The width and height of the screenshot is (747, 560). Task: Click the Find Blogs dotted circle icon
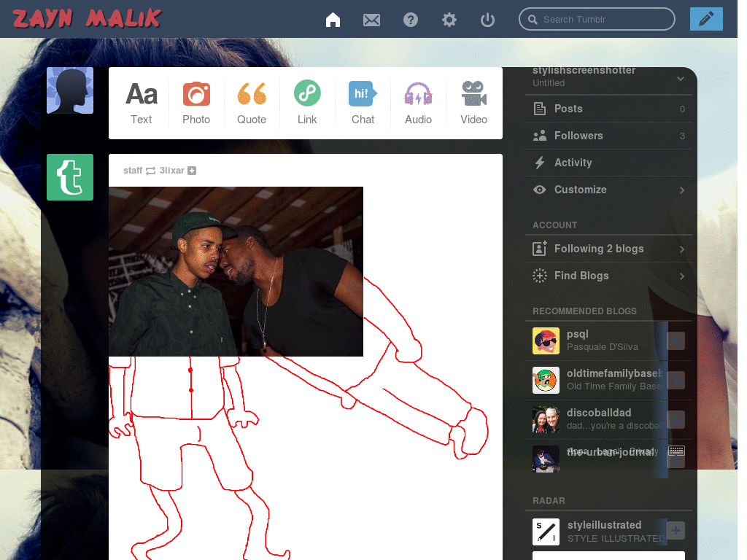click(539, 276)
